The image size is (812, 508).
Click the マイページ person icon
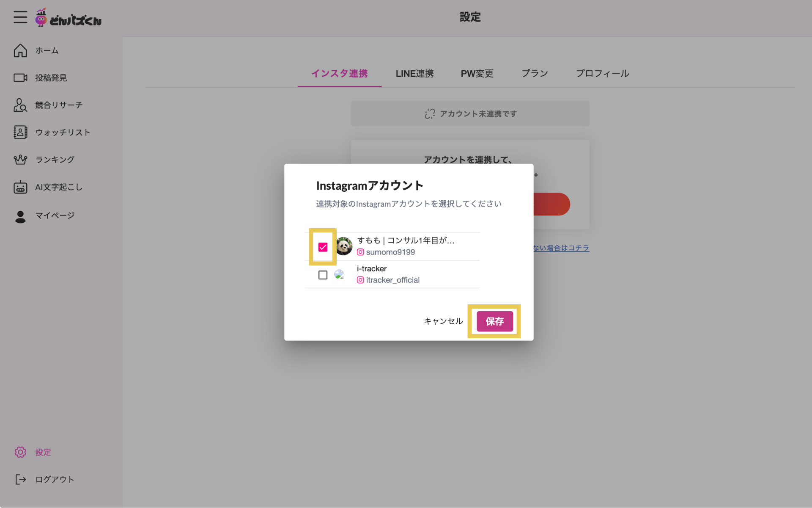click(20, 216)
